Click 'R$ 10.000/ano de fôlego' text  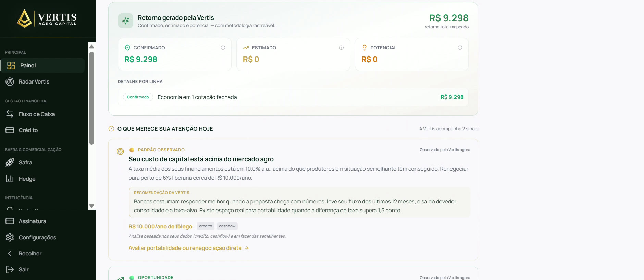pos(160,226)
